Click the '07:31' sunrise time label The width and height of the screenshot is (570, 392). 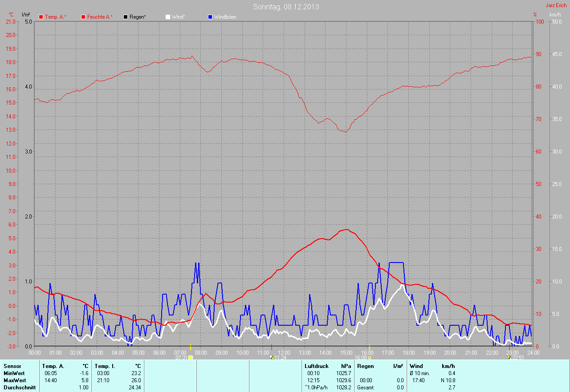click(181, 357)
